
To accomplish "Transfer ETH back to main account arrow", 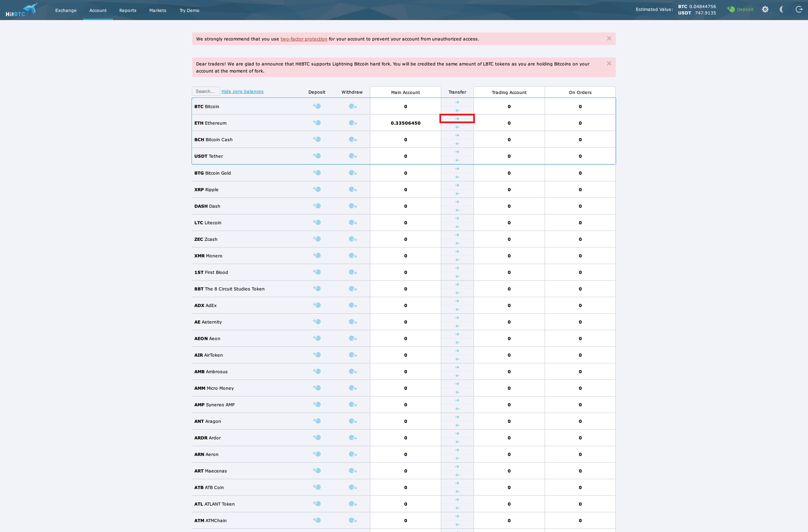I will (x=457, y=127).
